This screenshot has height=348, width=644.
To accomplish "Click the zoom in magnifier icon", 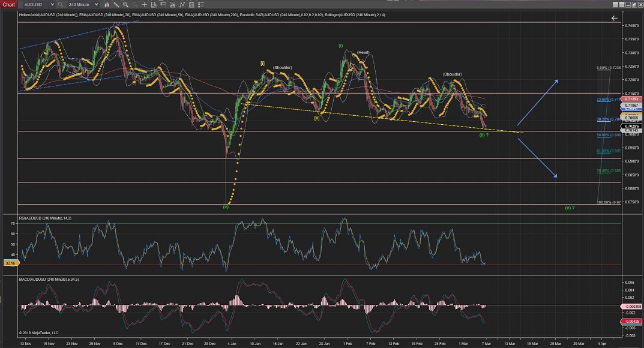I will coord(125,4).
